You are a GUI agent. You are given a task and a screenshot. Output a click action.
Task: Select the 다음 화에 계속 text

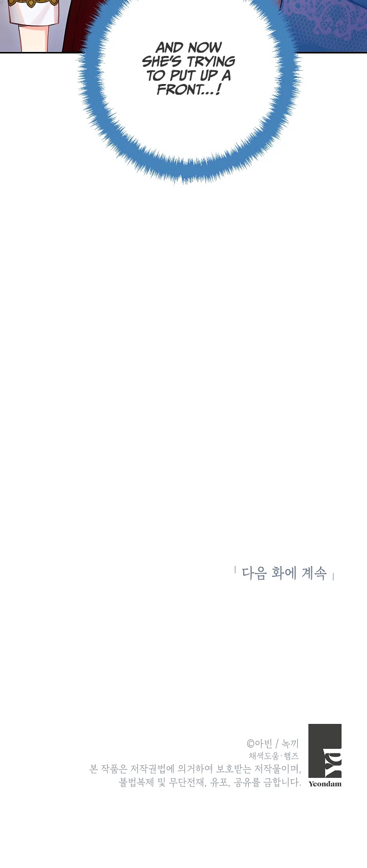tap(284, 573)
